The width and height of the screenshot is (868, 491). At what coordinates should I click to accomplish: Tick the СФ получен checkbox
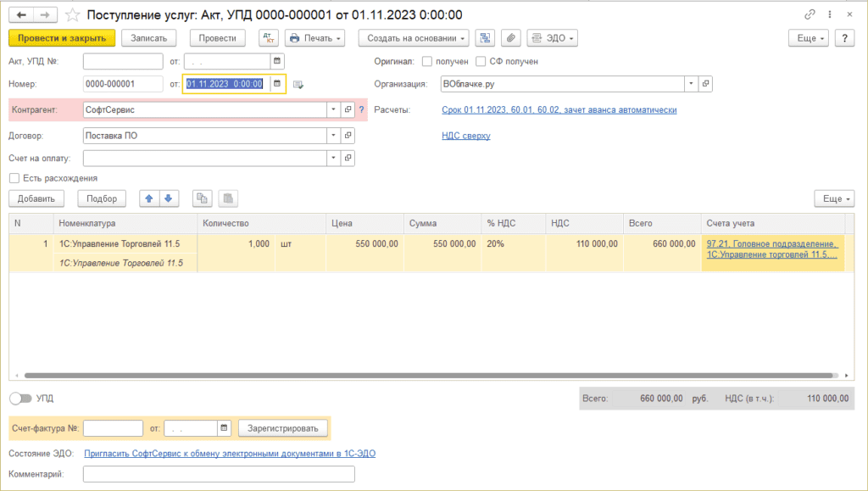pyautogui.click(x=481, y=61)
